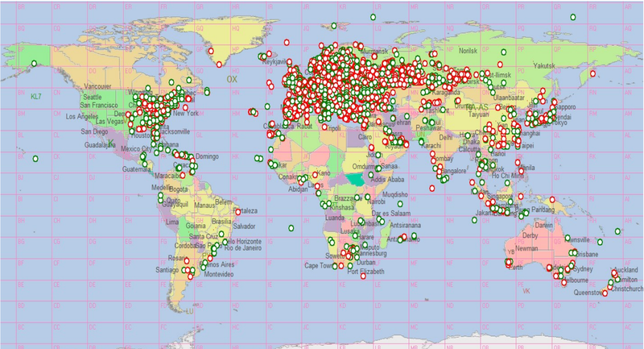644x349 pixels.
Task: Click the KL7 prefix label
Action: point(35,97)
